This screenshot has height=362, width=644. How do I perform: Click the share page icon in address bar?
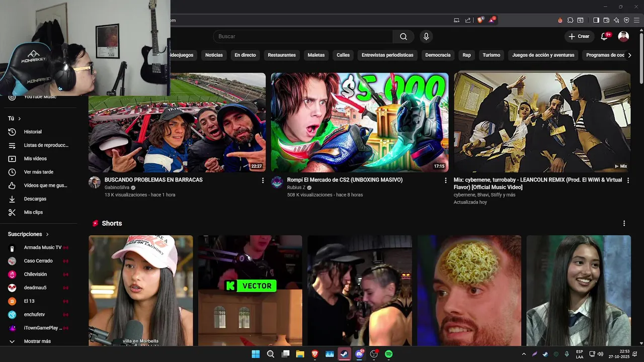[468, 20]
